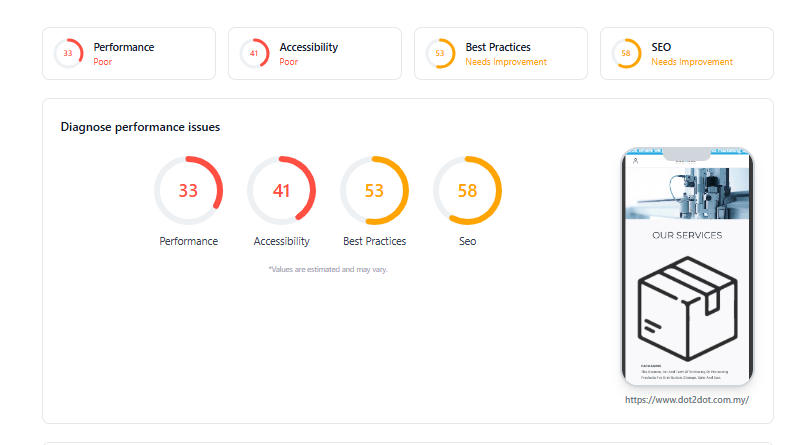
Task: Open the https://www.dot2dot.com.my/ link
Action: [x=687, y=399]
